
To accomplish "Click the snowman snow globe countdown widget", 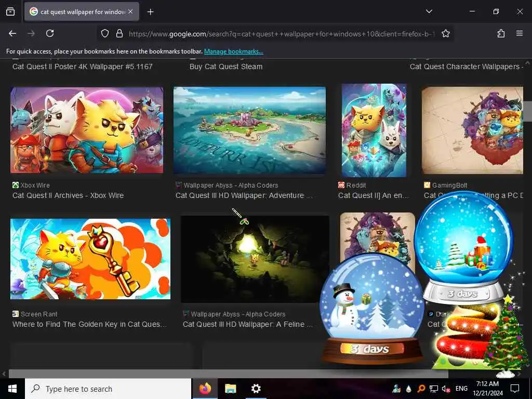I will (x=371, y=309).
